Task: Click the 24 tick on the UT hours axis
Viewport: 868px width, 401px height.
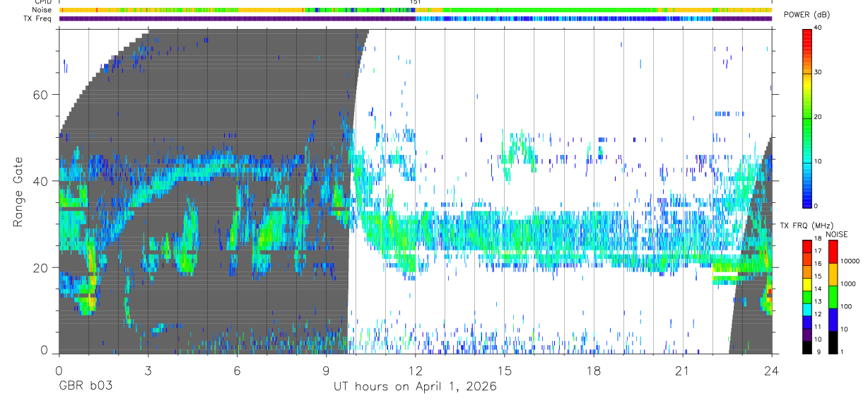Action: [x=772, y=371]
